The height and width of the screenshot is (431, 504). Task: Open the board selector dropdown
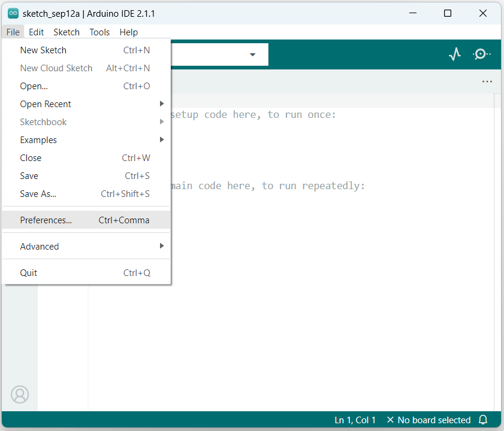252,54
